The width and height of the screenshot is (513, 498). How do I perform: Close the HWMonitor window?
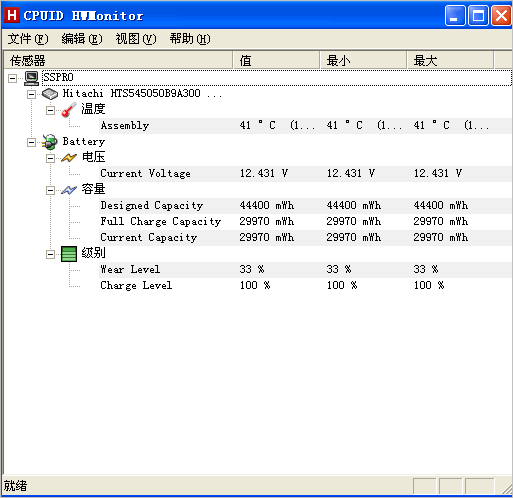(501, 16)
